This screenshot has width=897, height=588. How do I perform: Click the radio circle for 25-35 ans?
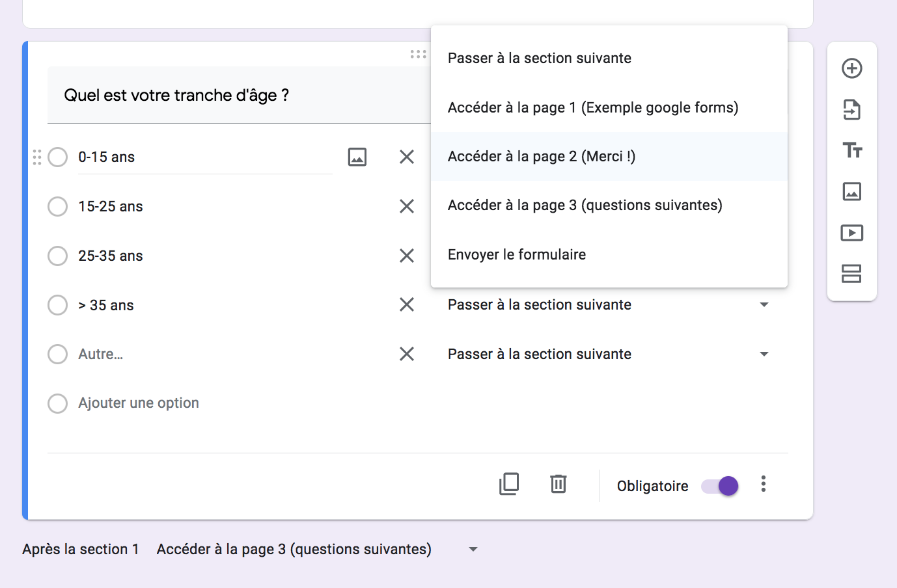58,256
